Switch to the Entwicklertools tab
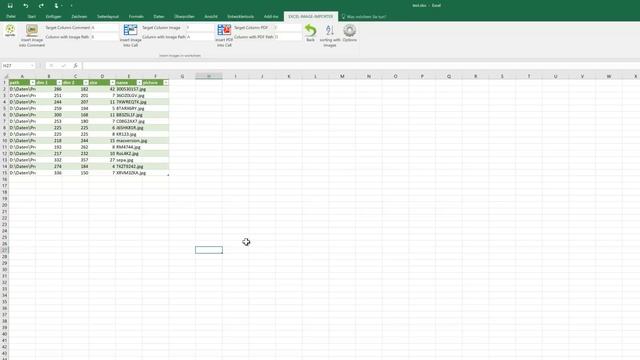Viewport: 640px width, 360px height. click(240, 17)
